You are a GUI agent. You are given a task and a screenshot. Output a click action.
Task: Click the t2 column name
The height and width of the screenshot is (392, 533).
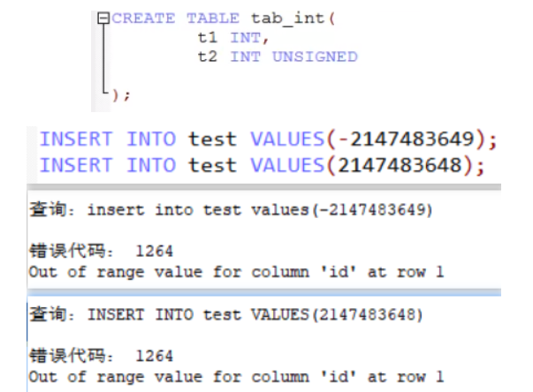point(207,57)
